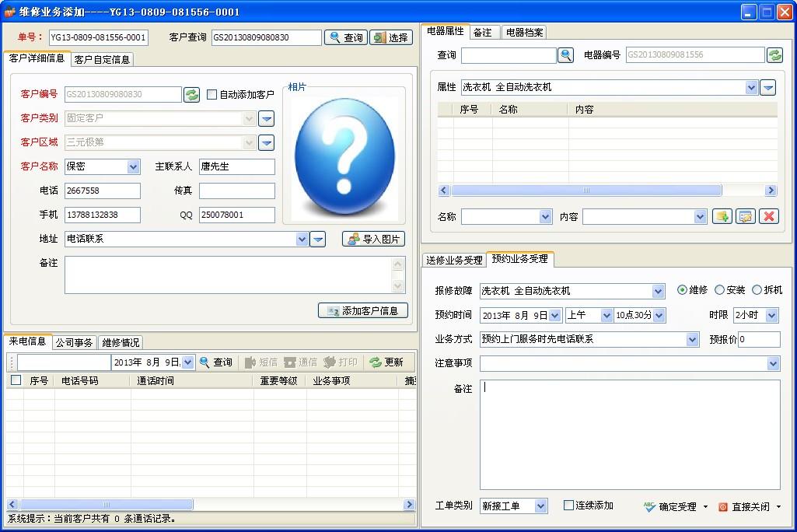Click the 手机 number field

coord(102,215)
